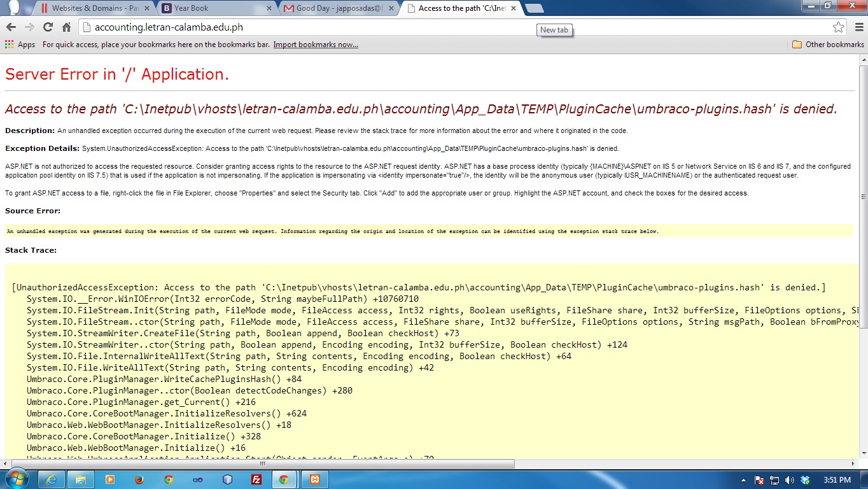Click the network tray icon
Screen dimensions: 868x489
click(x=774, y=480)
